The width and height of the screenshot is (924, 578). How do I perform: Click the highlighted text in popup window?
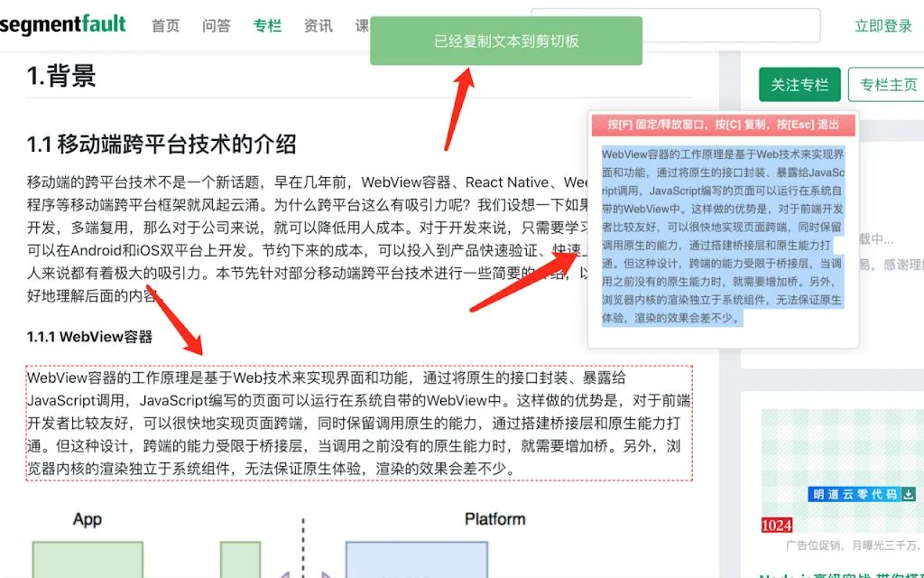[723, 236]
